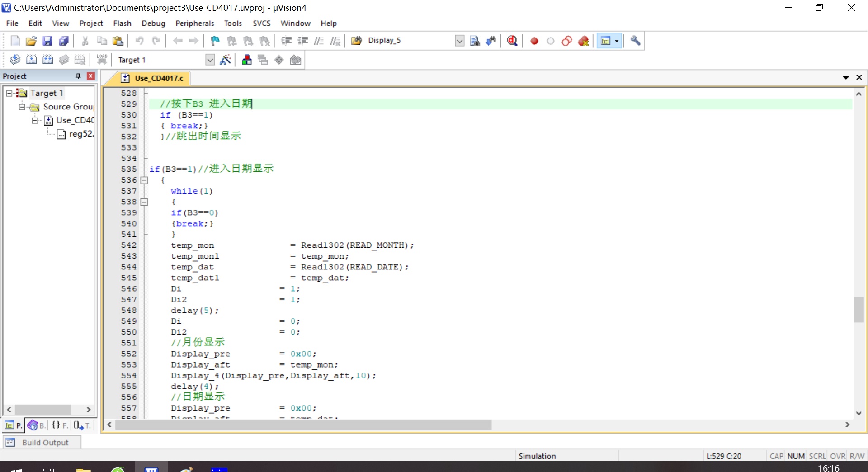Open the Target 1 selection dropdown
868x472 pixels.
click(x=210, y=60)
